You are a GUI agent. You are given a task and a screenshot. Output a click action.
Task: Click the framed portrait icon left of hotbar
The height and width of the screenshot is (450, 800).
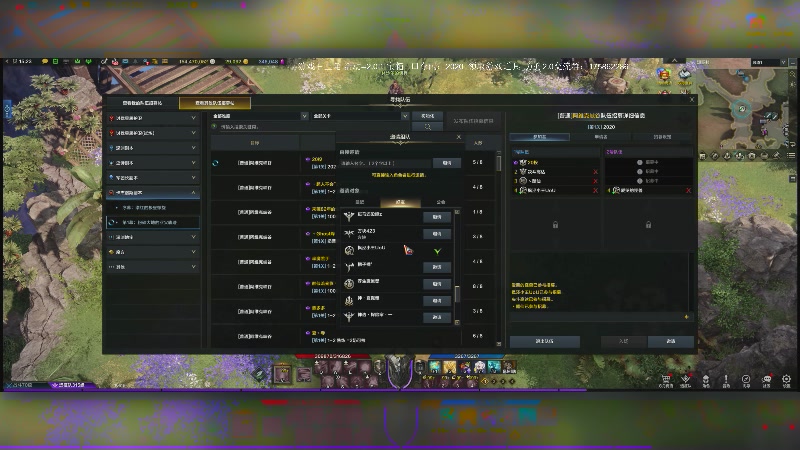click(282, 374)
